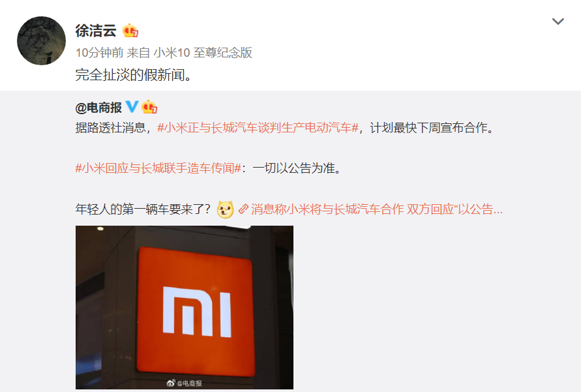Click the crown badge next to 电商报
The width and height of the screenshot is (581, 392).
pyautogui.click(x=149, y=107)
